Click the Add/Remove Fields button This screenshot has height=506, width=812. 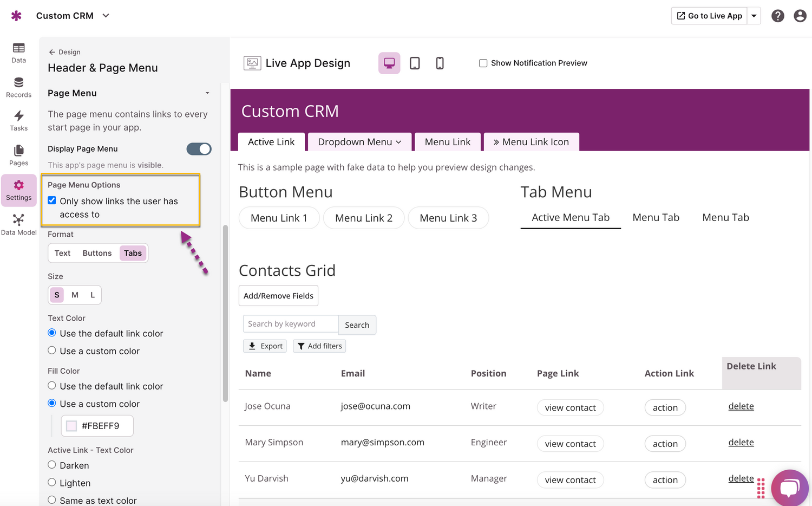[x=278, y=296]
